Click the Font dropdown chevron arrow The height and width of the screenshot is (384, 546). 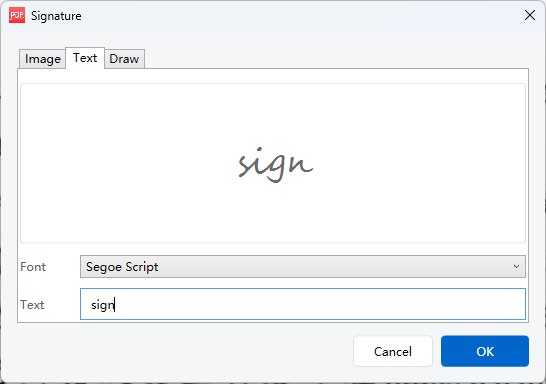(x=516, y=267)
